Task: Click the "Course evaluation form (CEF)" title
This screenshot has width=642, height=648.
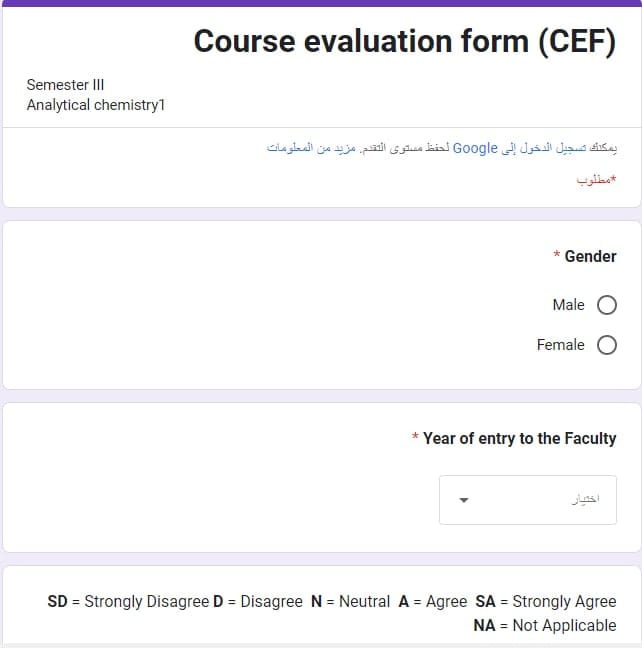Action: click(404, 41)
